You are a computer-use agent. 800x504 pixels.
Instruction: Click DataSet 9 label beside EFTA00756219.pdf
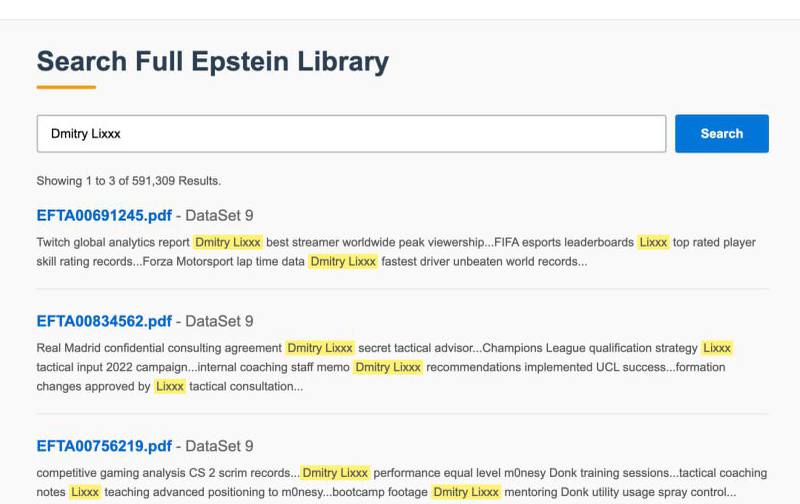pos(220,446)
